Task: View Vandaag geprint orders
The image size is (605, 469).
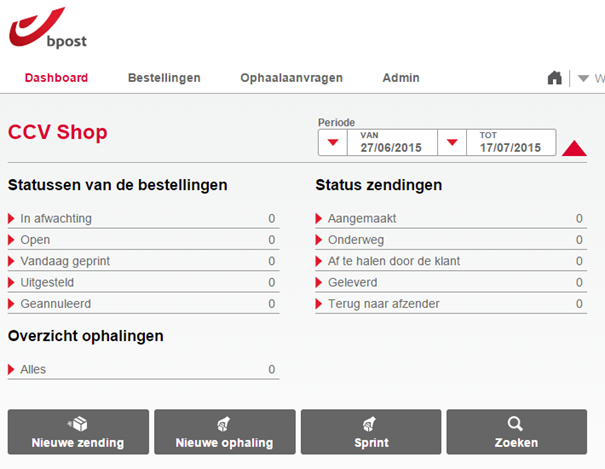Action: pos(62,262)
